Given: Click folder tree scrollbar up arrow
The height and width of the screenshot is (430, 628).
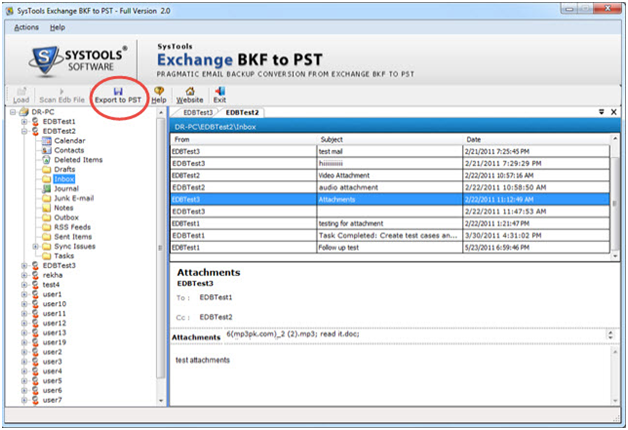Looking at the screenshot, I should [x=161, y=113].
